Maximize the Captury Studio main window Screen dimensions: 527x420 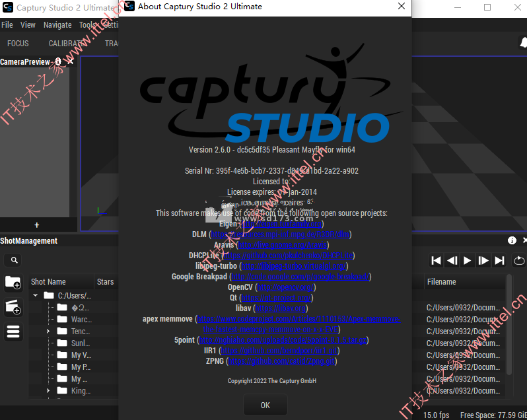[x=487, y=7]
